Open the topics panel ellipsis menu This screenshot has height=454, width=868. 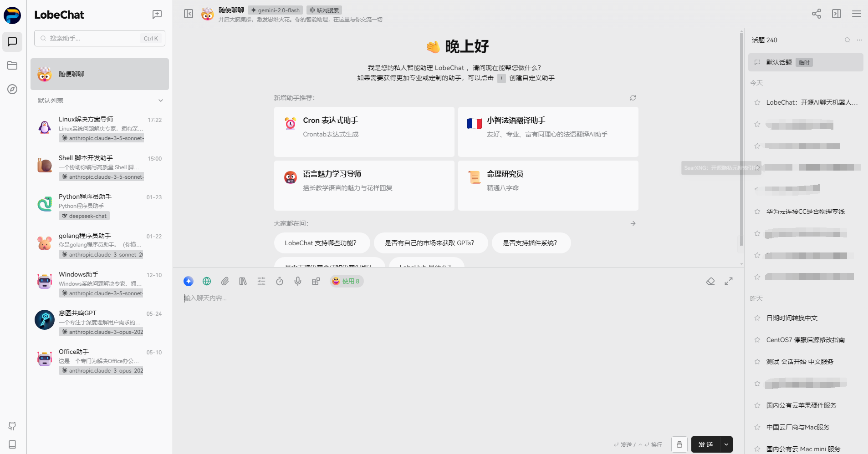coord(860,40)
